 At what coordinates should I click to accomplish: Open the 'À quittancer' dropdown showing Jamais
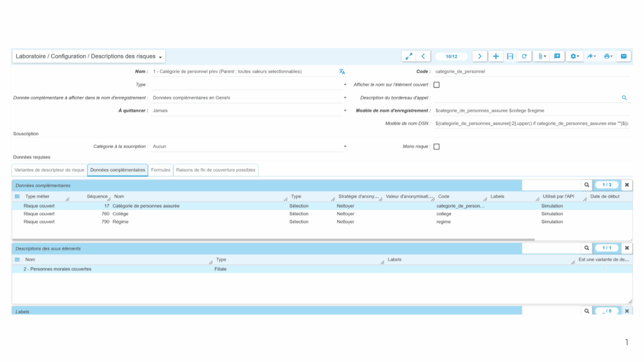(x=345, y=111)
